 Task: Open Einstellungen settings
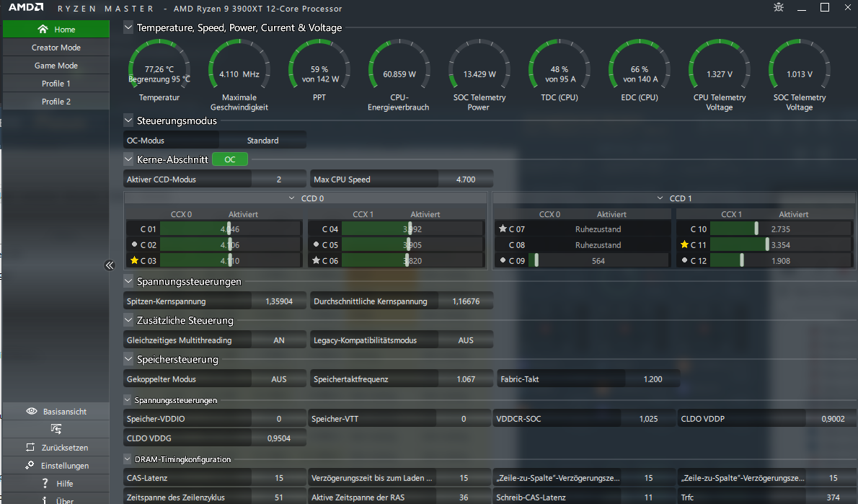[x=56, y=465]
